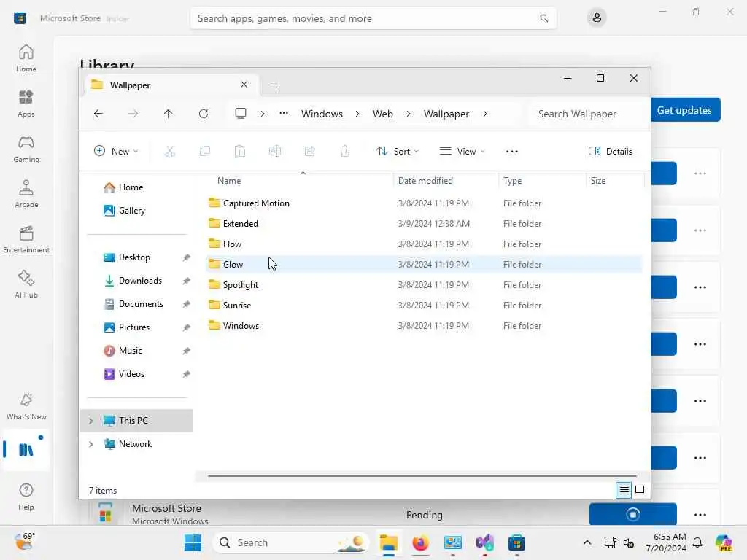The image size is (747, 560).
Task: Select the Captured Motion folder
Action: (x=424, y=203)
